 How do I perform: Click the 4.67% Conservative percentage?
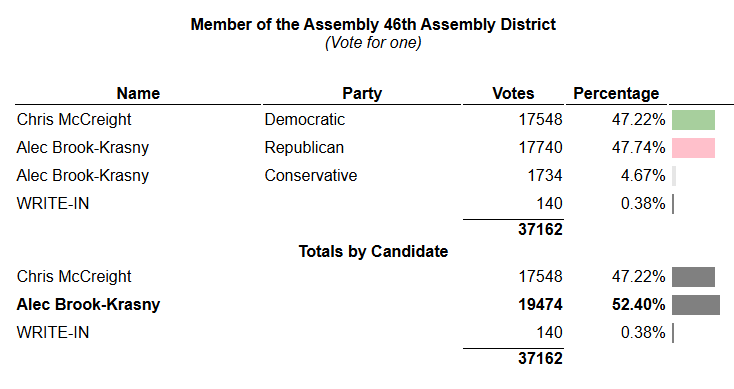point(643,176)
